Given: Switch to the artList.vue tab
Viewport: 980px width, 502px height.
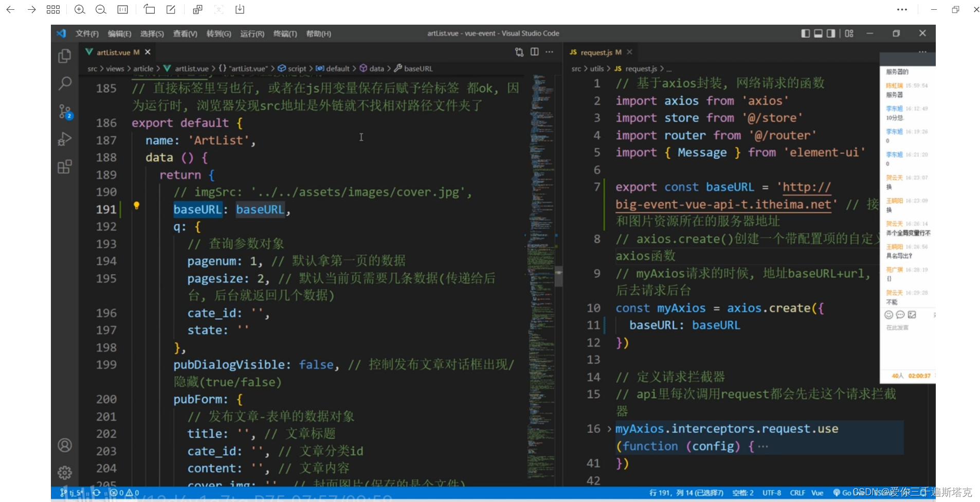Looking at the screenshot, I should [x=113, y=52].
